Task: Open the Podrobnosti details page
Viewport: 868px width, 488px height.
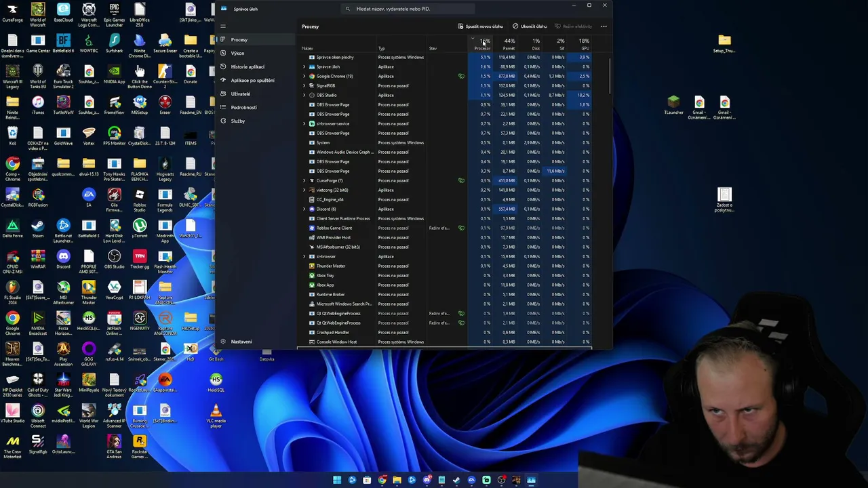Action: point(243,107)
